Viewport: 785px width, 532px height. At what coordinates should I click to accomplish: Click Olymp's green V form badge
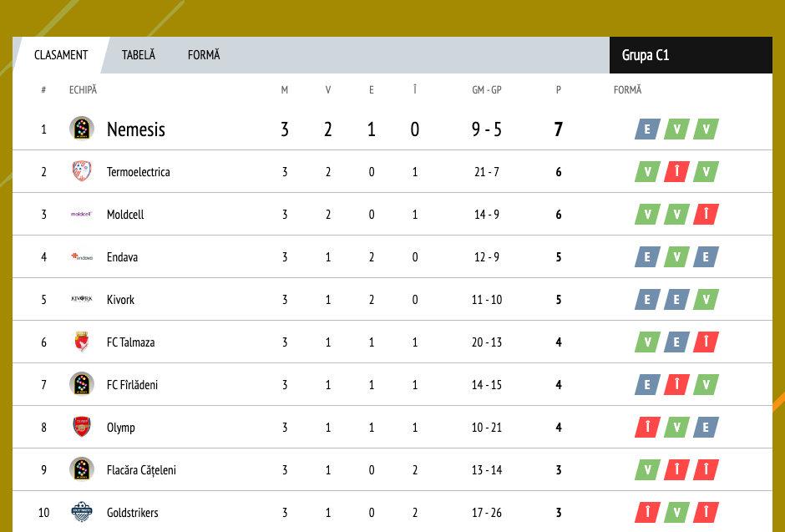pyautogui.click(x=676, y=428)
